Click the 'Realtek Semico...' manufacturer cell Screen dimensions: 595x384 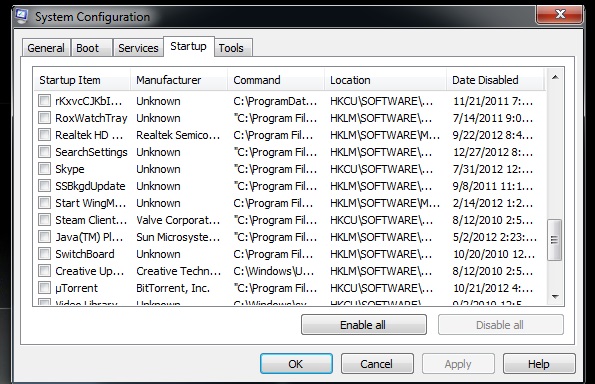coord(178,135)
